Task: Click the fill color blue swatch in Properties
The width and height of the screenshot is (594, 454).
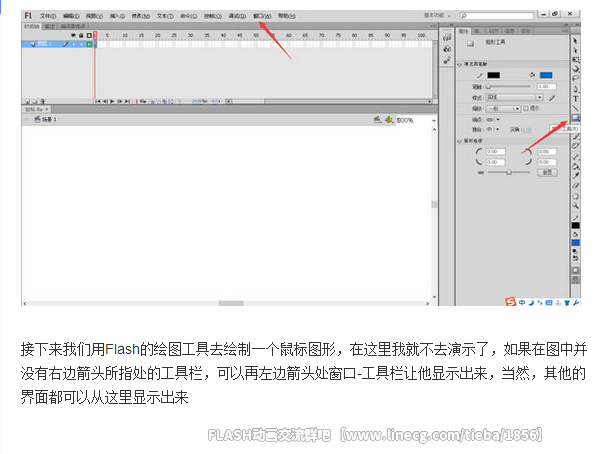Action: [546, 75]
